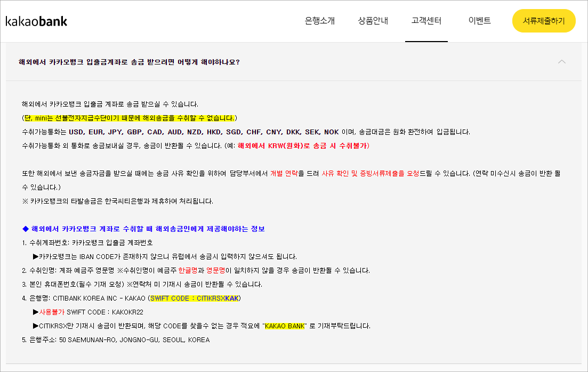Click the currency list starting with USD, EUR
Image resolution: width=588 pixels, height=372 pixels.
click(204, 132)
